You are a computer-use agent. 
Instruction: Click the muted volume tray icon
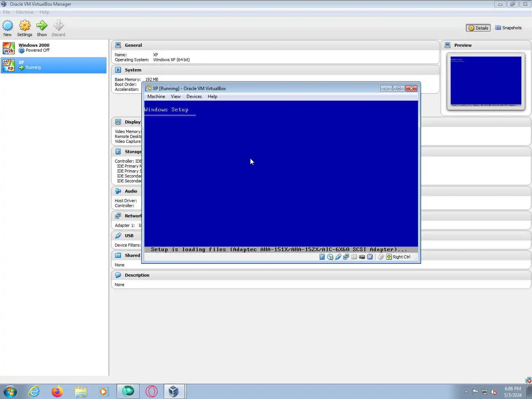494,392
